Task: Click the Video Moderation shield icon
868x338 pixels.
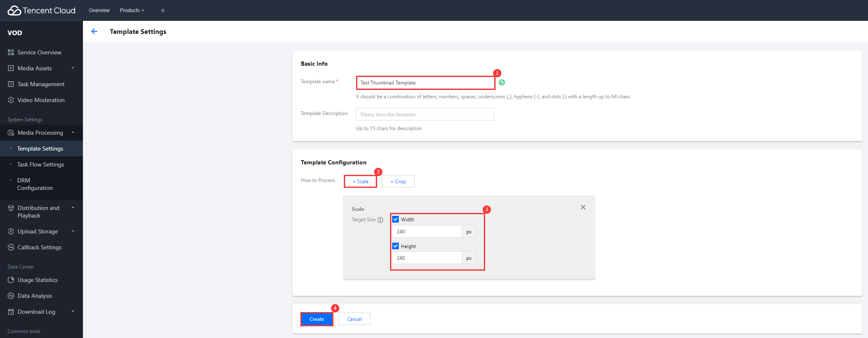Action: point(11,100)
